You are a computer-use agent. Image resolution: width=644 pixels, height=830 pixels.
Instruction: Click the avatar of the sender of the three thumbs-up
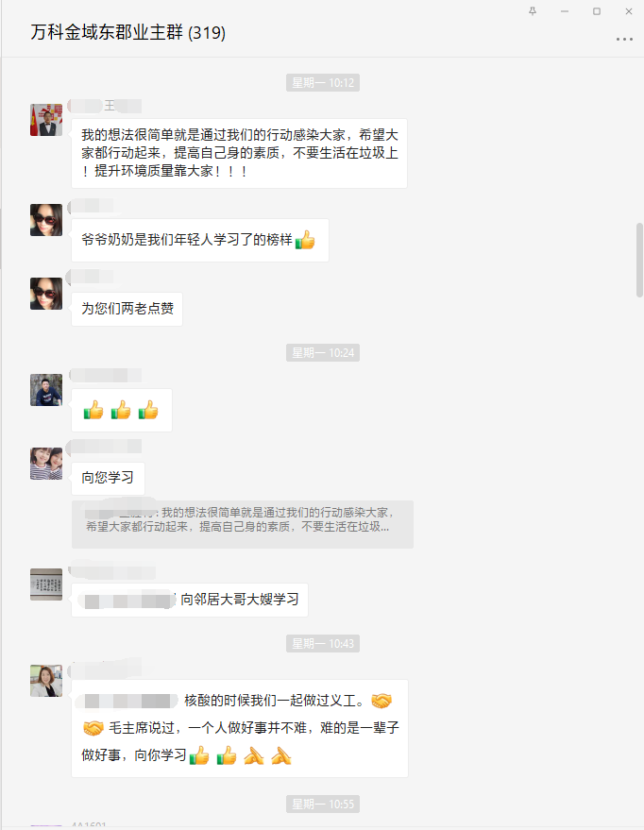point(46,390)
